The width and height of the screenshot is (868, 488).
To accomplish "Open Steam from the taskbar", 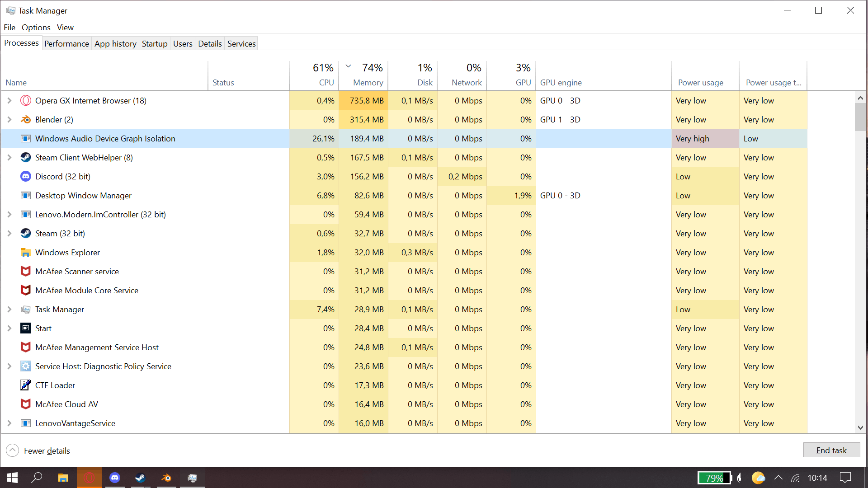I will tap(141, 478).
